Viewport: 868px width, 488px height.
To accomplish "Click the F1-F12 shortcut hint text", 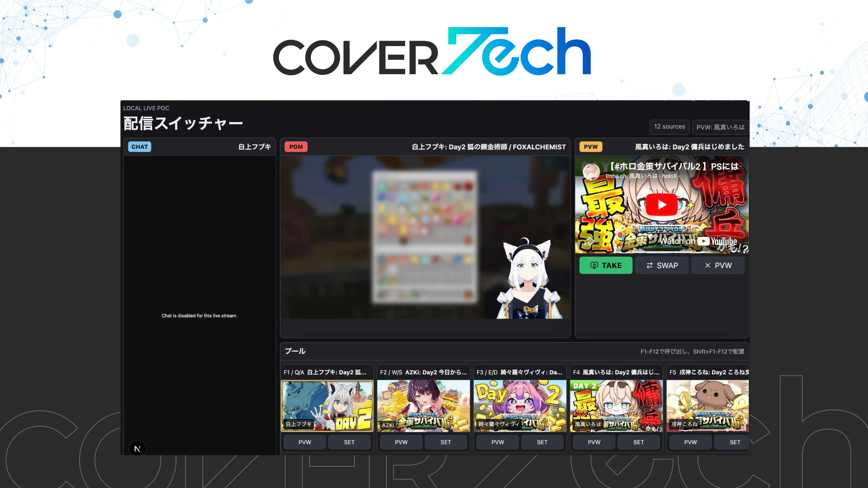I will [x=692, y=351].
